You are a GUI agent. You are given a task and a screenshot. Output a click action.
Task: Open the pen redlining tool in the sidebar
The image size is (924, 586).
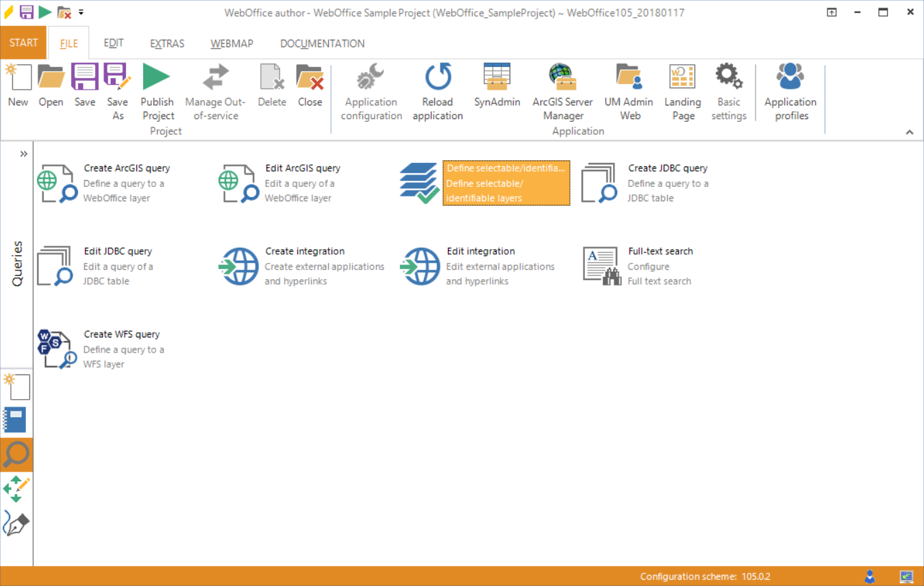(x=16, y=522)
